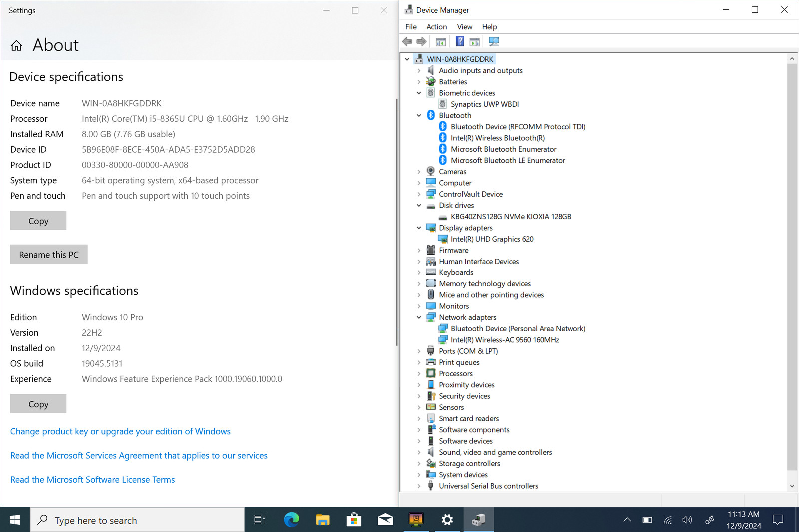Click Device Manager's scroll up arrow

(792, 59)
